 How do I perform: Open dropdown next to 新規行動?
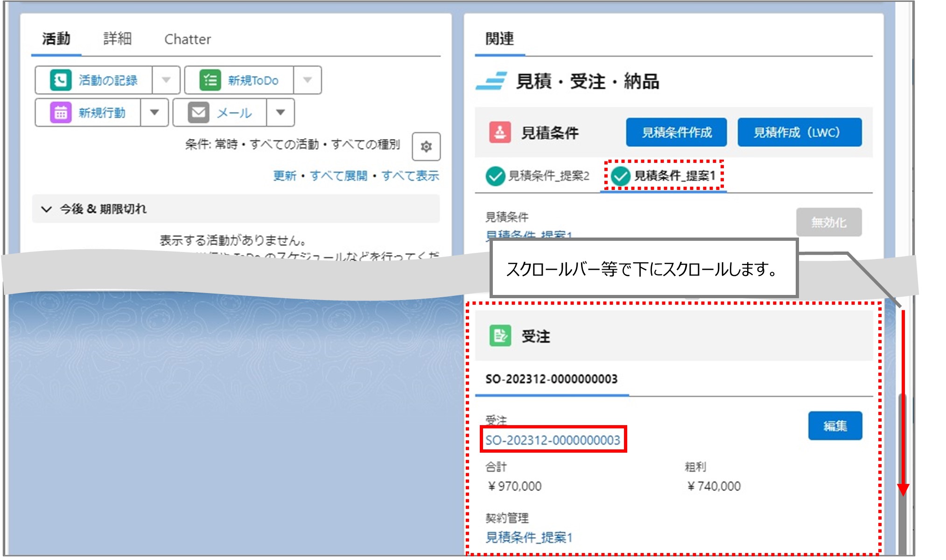tap(154, 112)
